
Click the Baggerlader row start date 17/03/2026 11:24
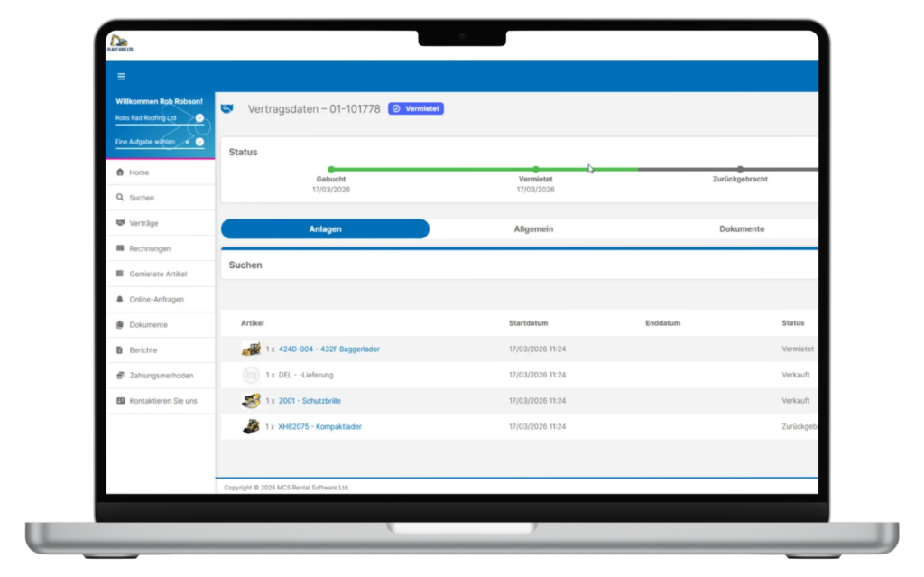click(538, 349)
